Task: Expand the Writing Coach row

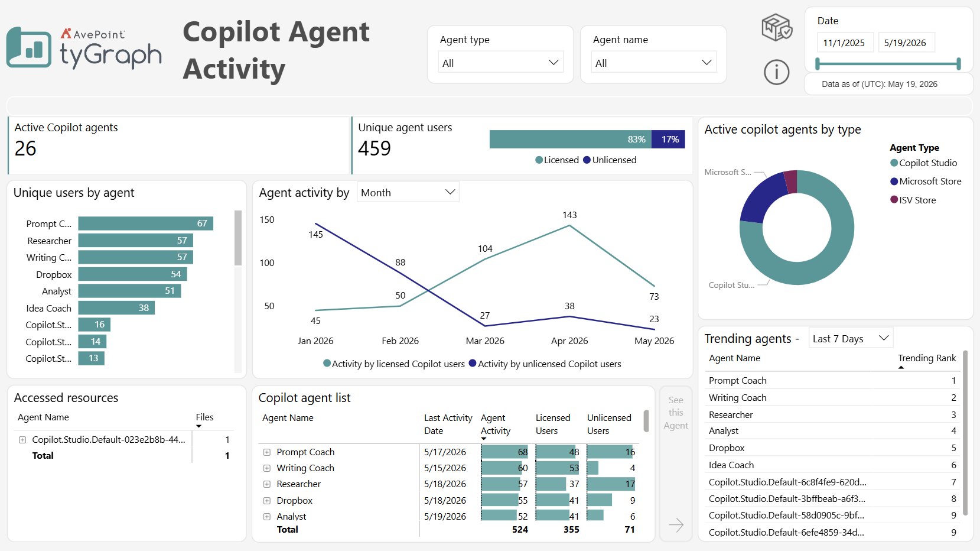Action: point(266,468)
